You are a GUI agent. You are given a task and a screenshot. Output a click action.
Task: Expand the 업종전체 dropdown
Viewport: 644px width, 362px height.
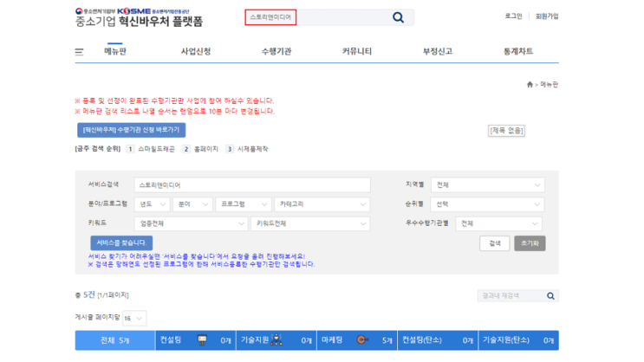click(x=191, y=223)
